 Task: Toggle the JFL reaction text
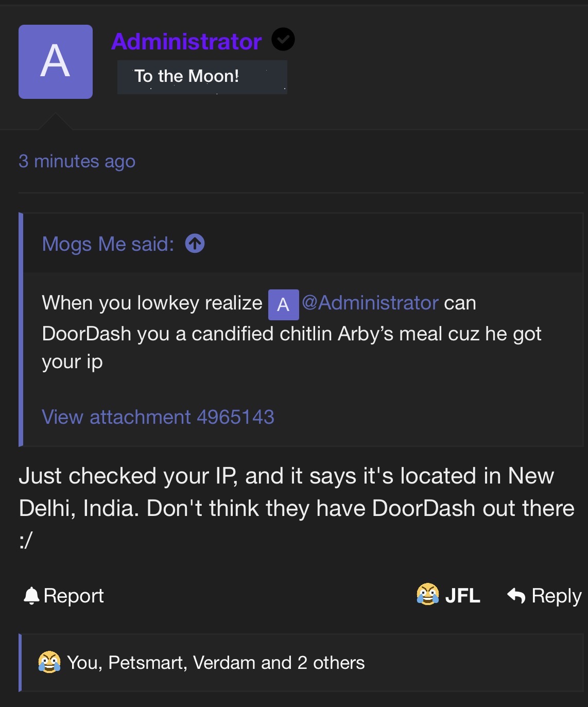coord(462,596)
